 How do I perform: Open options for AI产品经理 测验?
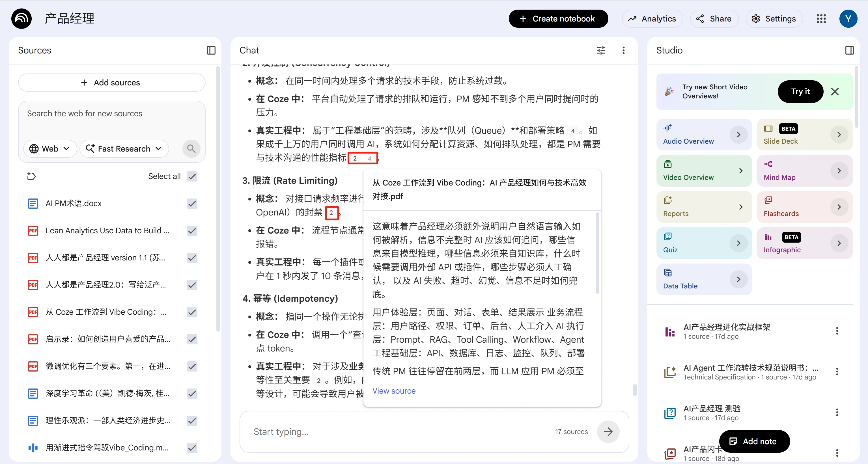(837, 413)
